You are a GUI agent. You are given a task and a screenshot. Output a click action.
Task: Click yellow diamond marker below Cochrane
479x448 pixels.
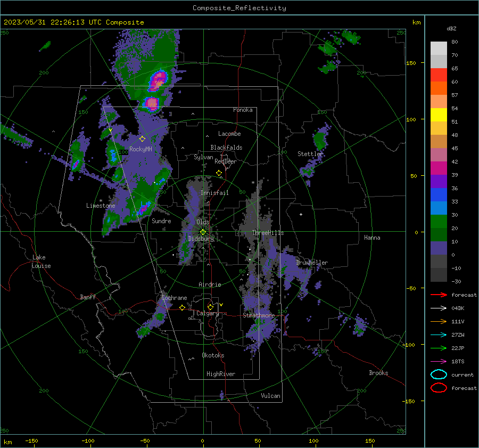pyautogui.click(x=183, y=307)
